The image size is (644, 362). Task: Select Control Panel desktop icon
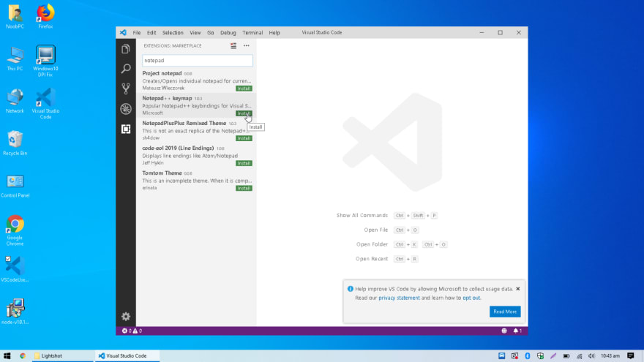point(15,186)
